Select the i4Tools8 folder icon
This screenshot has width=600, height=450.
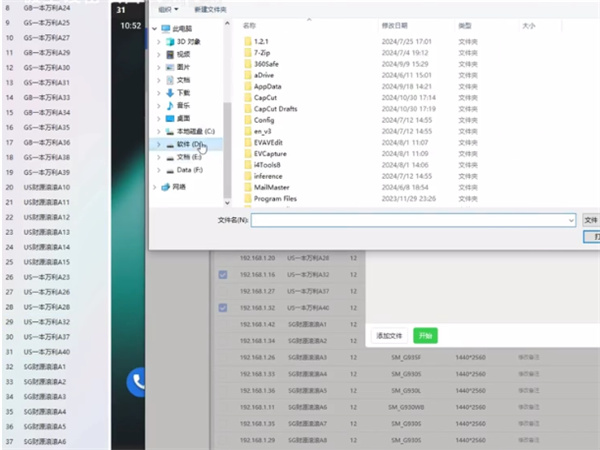coord(248,165)
